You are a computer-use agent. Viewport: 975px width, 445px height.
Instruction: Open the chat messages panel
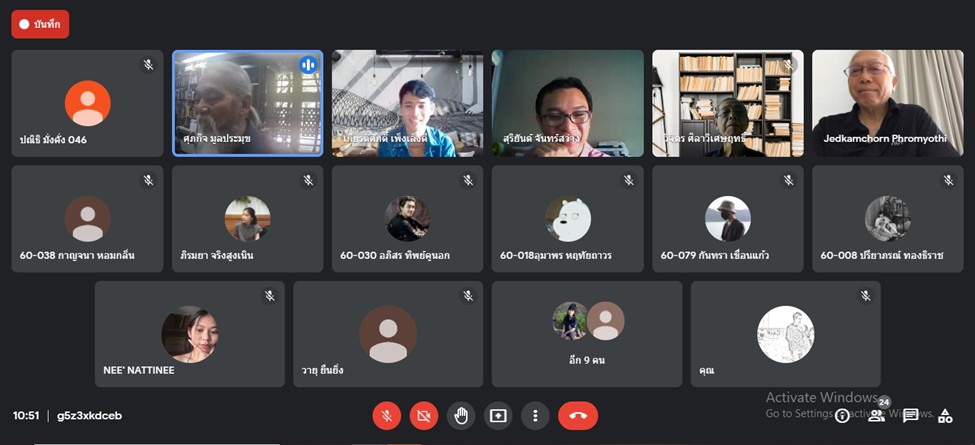(911, 415)
